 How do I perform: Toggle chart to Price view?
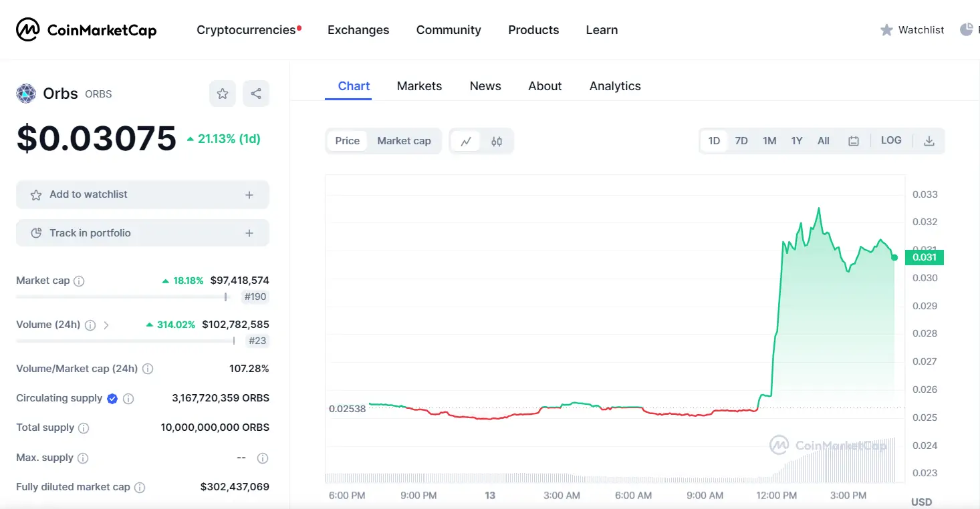click(348, 141)
